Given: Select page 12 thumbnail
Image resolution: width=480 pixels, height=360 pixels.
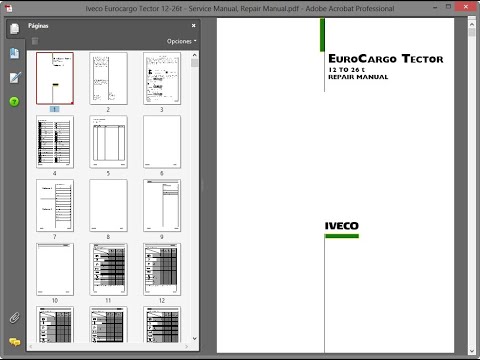Looking at the screenshot, I should tap(162, 269).
